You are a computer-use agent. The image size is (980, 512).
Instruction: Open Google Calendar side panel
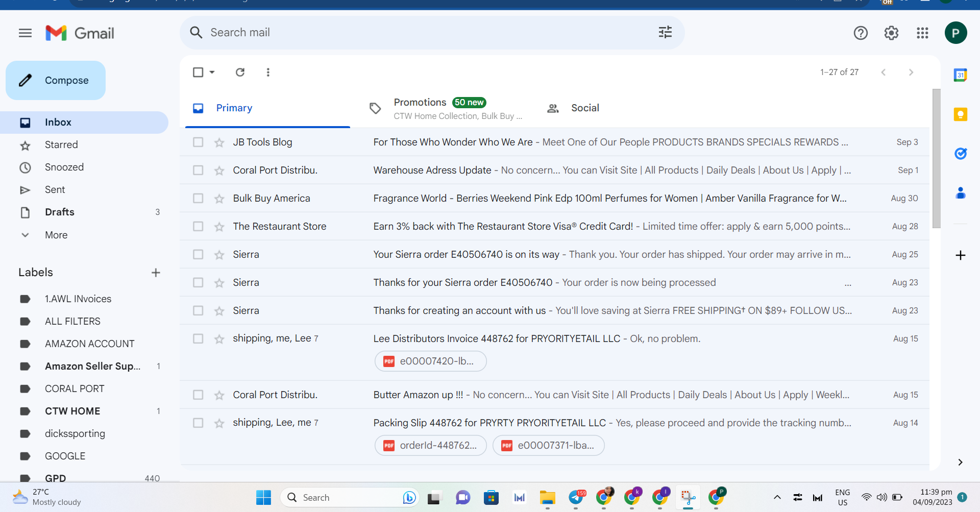[x=960, y=75]
